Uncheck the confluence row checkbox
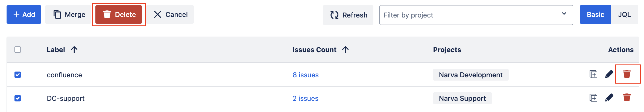Image resolution: width=644 pixels, height=112 pixels. [x=18, y=75]
